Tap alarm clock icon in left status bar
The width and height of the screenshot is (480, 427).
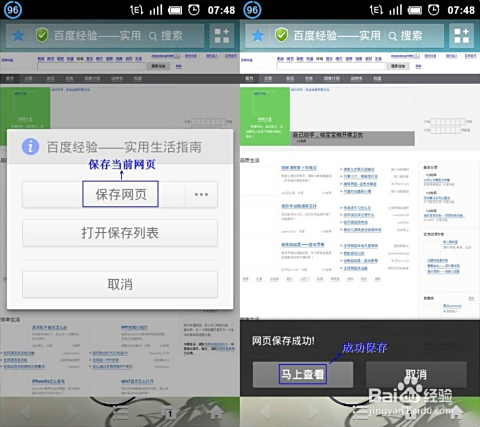coord(194,10)
